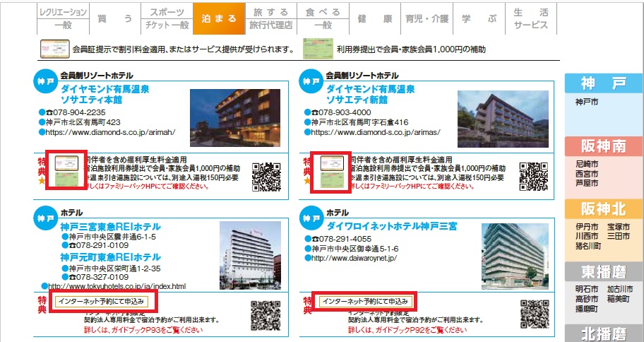The image size is (644, 342).
Task: Open the 生活サービス category tab
Action: tap(530, 18)
